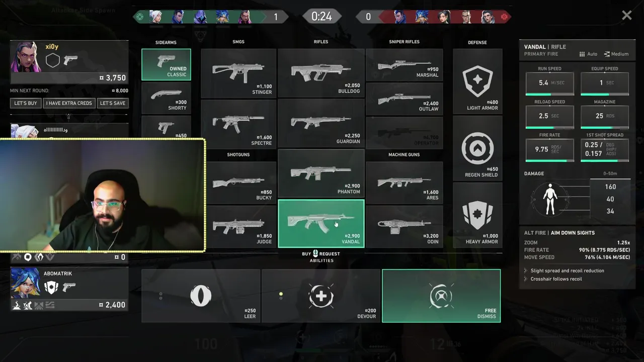
Task: Buy the Outlaw sniper rifle
Action: 405,98
